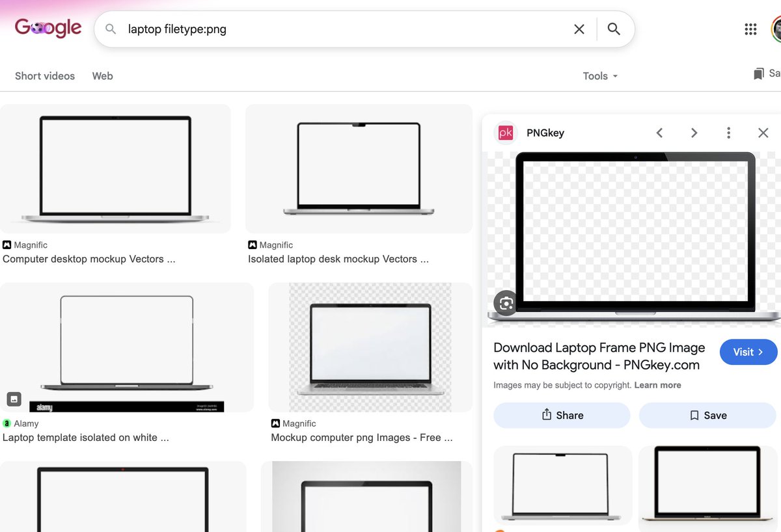Click Isolated laptop desk mockup Vectors title
This screenshot has width=781, height=532.
point(338,259)
